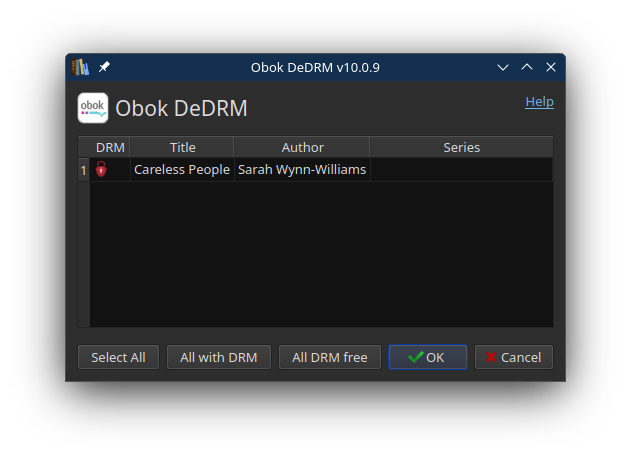Click the calibre books icon in title bar
The height and width of the screenshot is (459, 631).
(80, 67)
